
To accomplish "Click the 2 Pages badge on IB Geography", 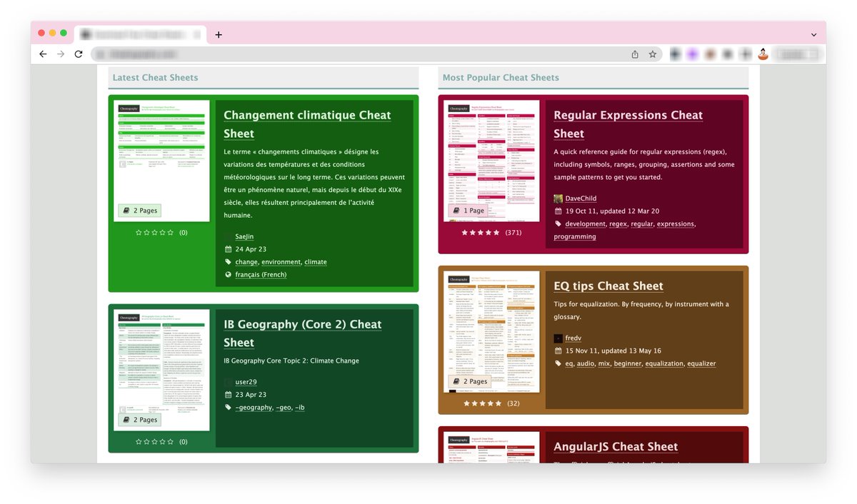I will (139, 420).
